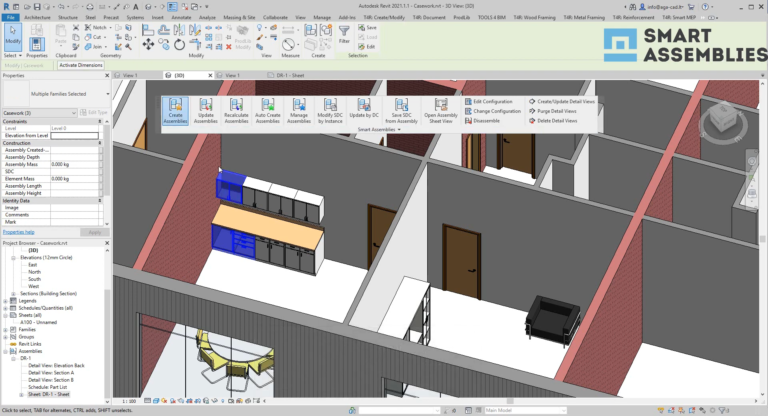This screenshot has height=416, width=768.
Task: Click the Update Assemblies tool
Action: tap(206, 111)
